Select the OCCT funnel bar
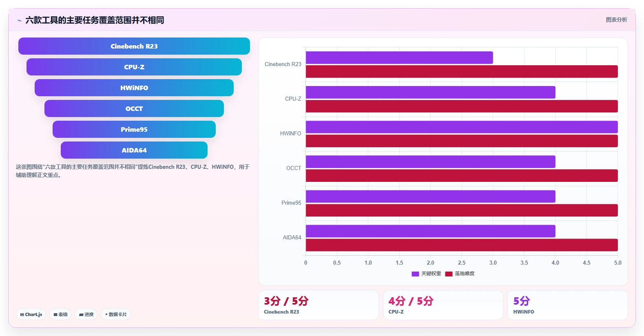 tap(134, 108)
